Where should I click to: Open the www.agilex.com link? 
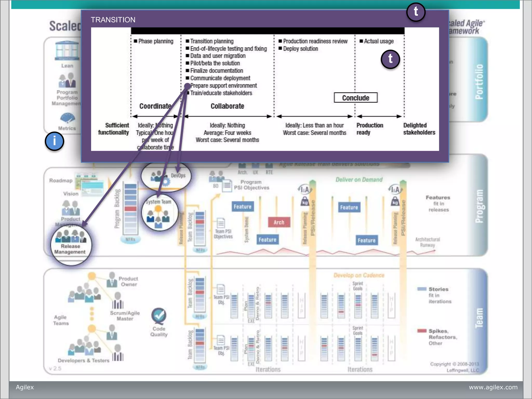(x=493, y=387)
